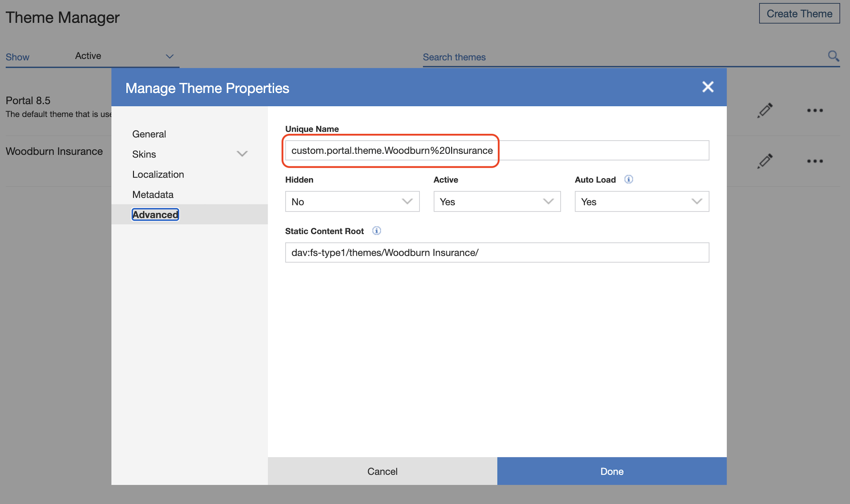
Task: View the Static Content Root info icon
Action: coord(377,231)
